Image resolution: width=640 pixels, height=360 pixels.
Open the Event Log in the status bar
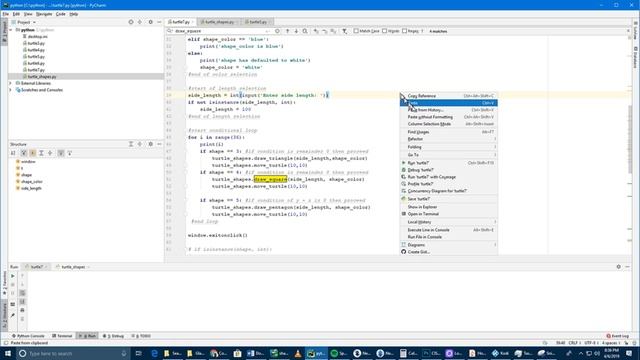tap(618, 336)
